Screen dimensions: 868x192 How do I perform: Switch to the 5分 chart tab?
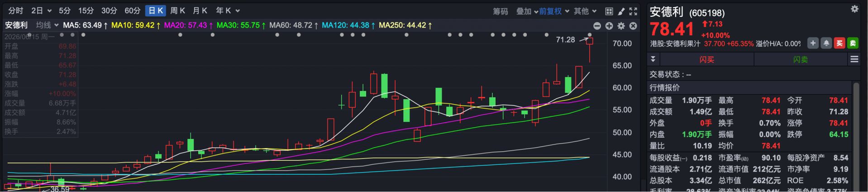tap(65, 11)
